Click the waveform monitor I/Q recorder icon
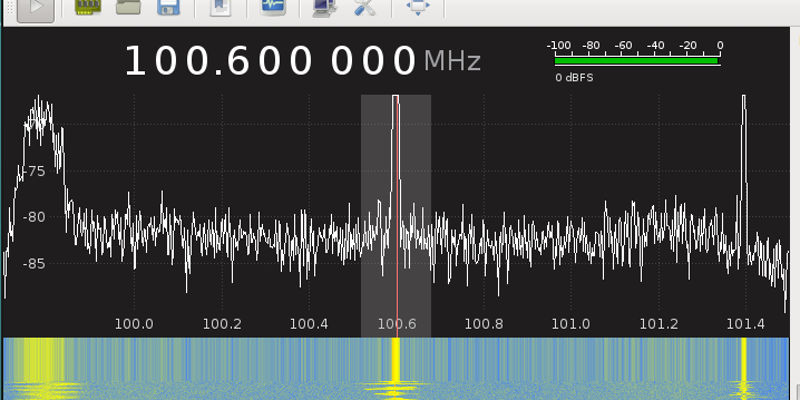 pyautogui.click(x=273, y=7)
